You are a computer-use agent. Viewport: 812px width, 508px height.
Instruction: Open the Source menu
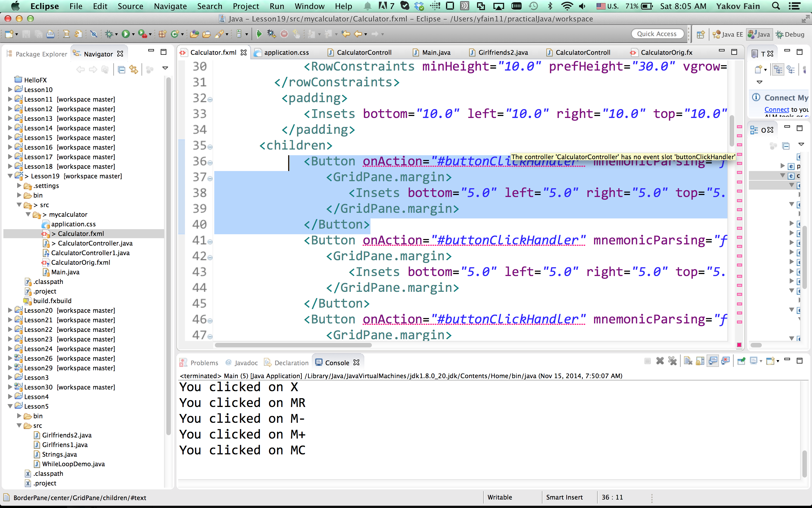click(x=130, y=6)
